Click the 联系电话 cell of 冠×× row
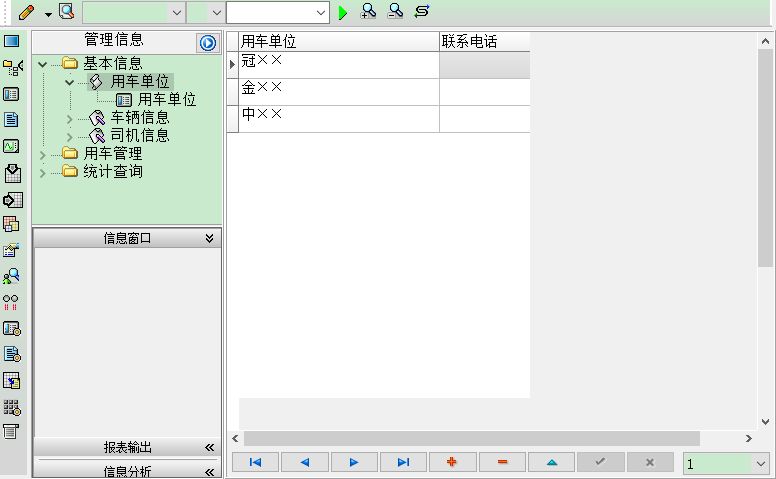776x479 pixels. pos(485,65)
